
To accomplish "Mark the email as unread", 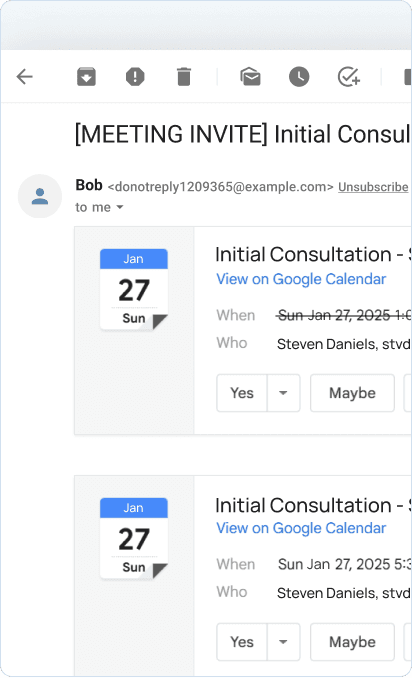I will pyautogui.click(x=250, y=77).
